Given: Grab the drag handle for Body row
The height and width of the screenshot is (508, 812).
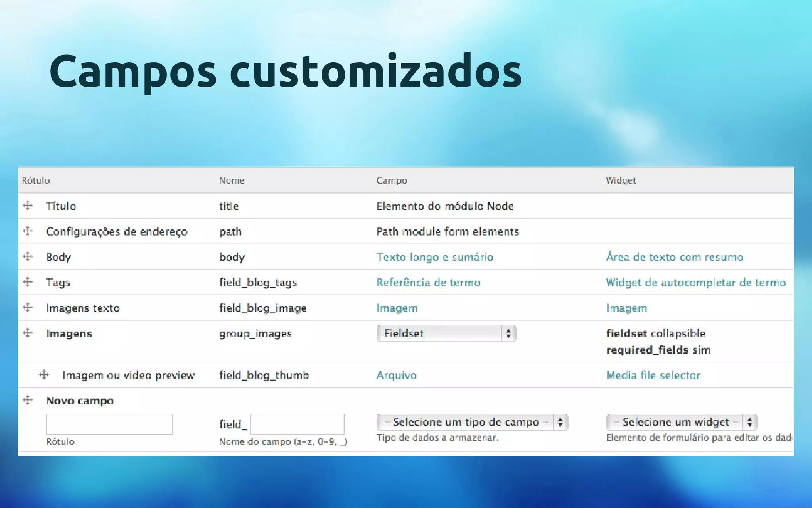Looking at the screenshot, I should pyautogui.click(x=28, y=256).
